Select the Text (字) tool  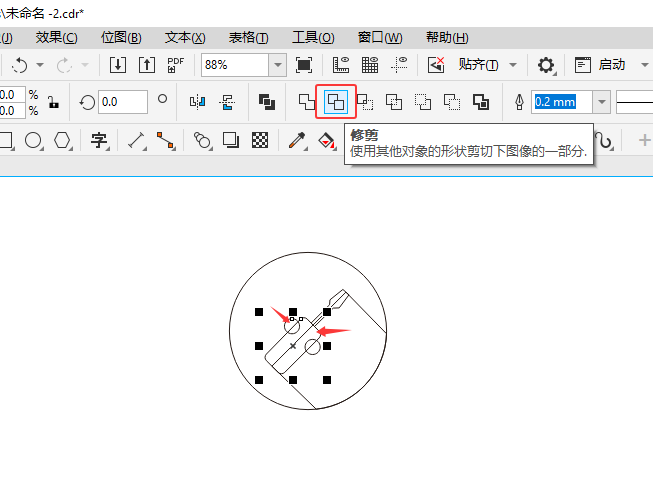(99, 140)
